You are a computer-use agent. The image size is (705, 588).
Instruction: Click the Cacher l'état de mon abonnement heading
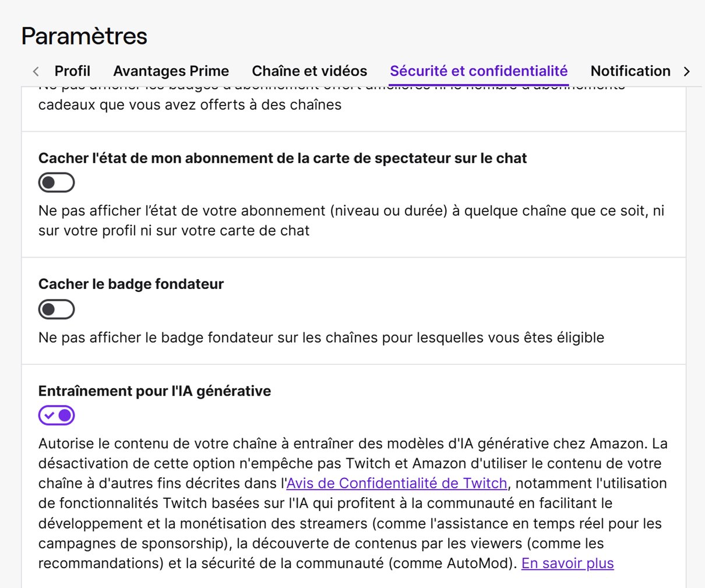click(283, 159)
